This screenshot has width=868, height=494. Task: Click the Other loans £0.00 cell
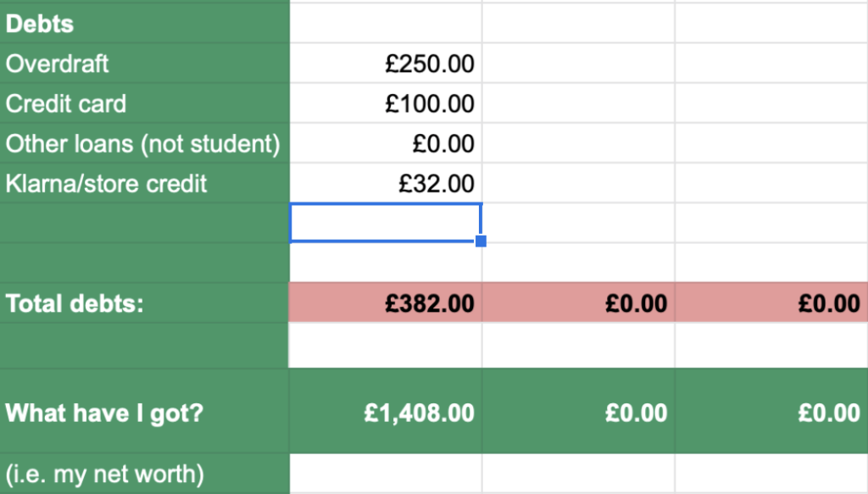pos(386,143)
